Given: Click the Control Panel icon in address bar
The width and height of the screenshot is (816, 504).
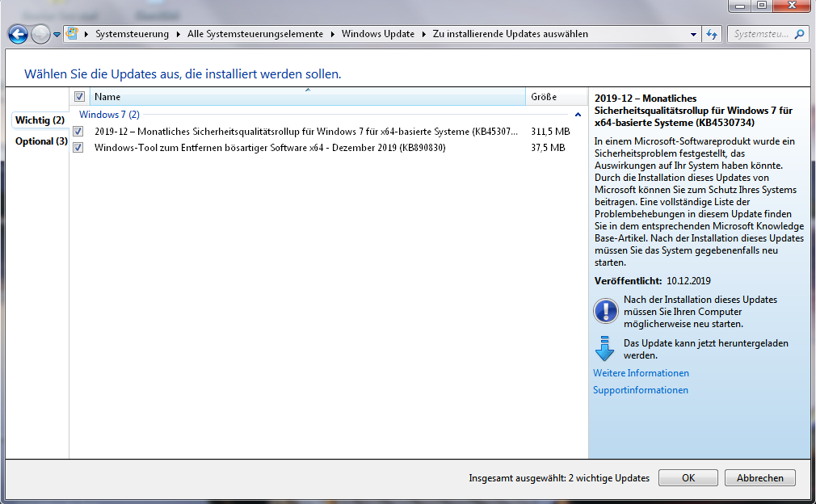Looking at the screenshot, I should click(x=73, y=34).
